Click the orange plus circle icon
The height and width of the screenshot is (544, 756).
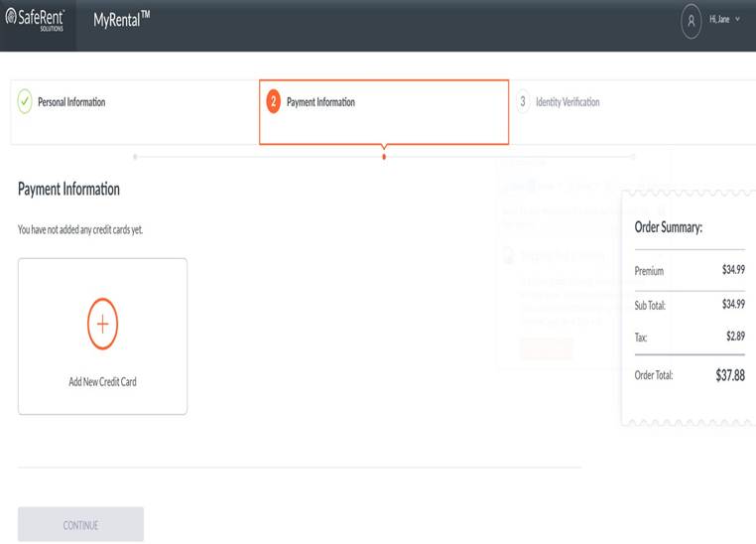point(103,324)
